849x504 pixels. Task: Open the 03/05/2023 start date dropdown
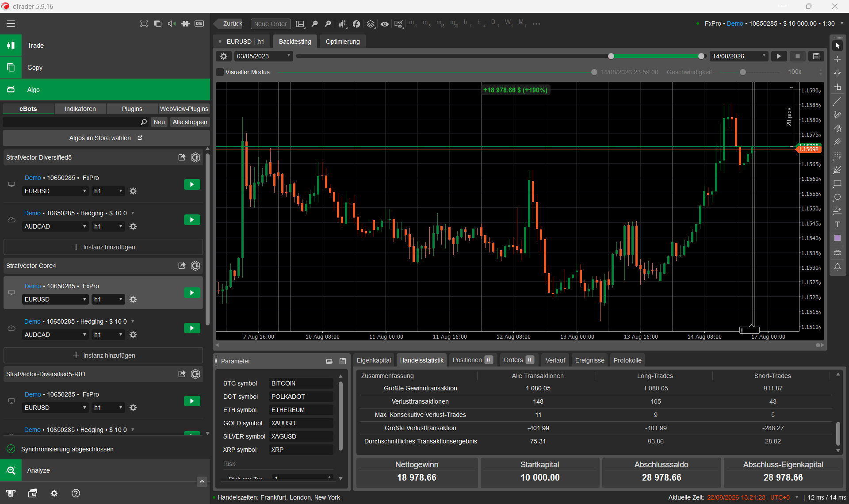click(x=263, y=56)
